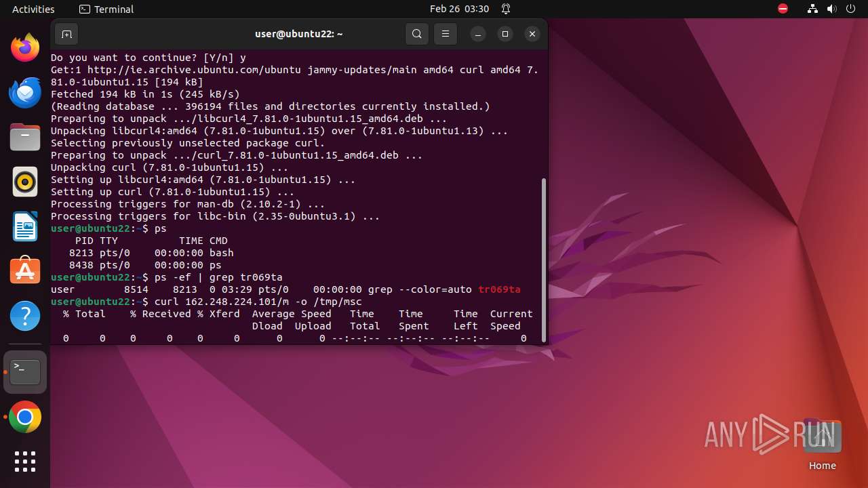Click the '8213 pts/0 bash' process row
Image resolution: width=868 pixels, height=488 pixels.
point(151,253)
